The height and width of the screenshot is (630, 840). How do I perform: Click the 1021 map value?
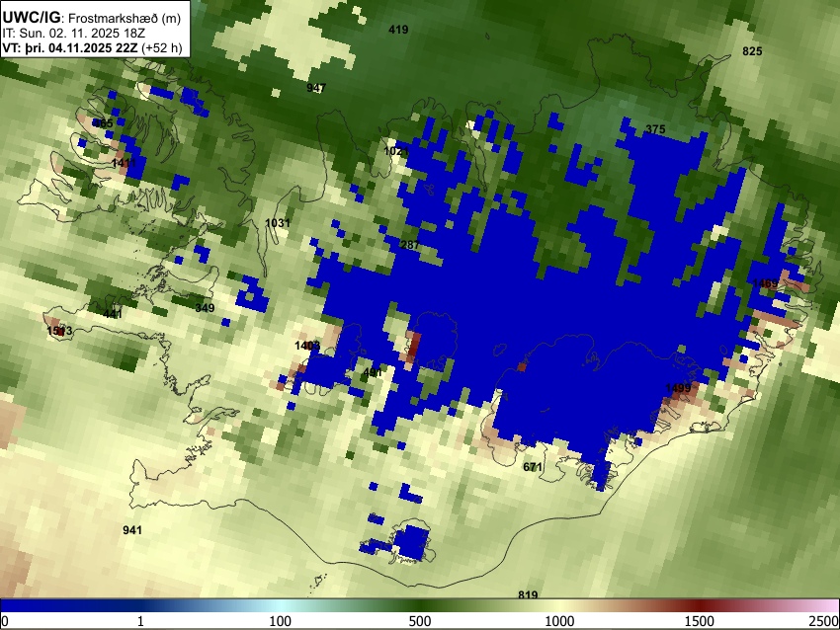[396, 151]
